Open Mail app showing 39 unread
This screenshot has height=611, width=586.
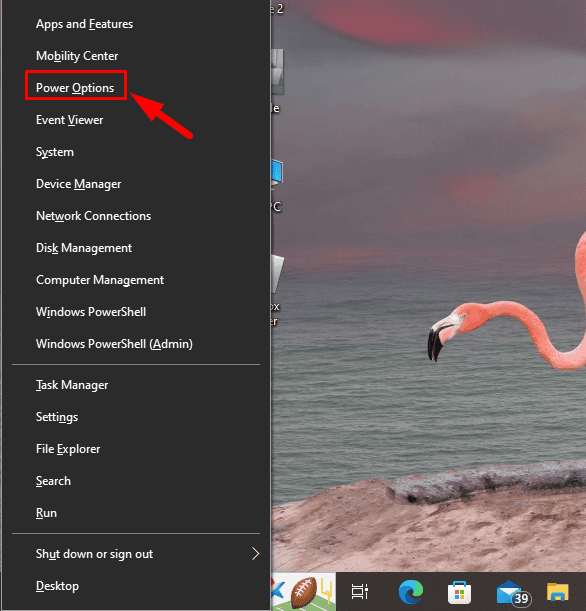click(x=512, y=593)
